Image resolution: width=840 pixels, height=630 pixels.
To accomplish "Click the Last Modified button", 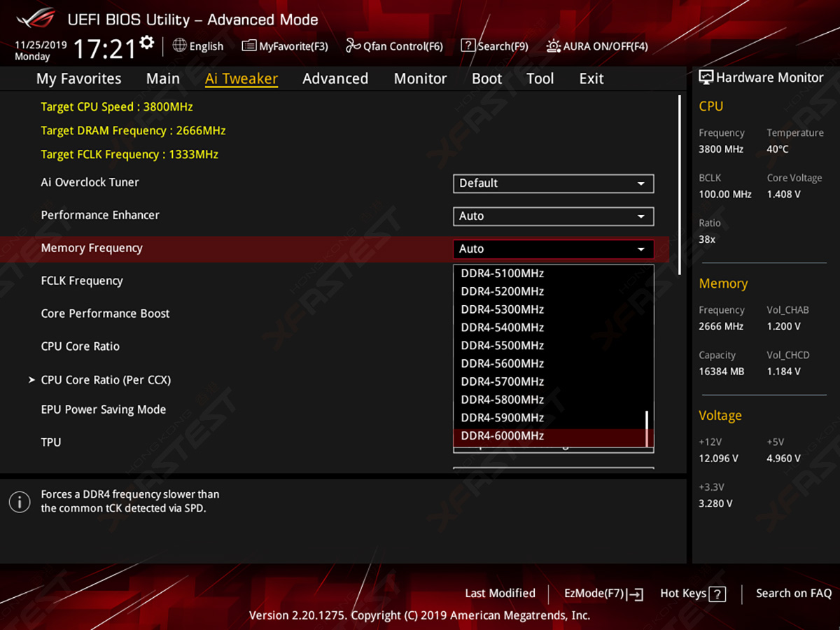I will (500, 594).
